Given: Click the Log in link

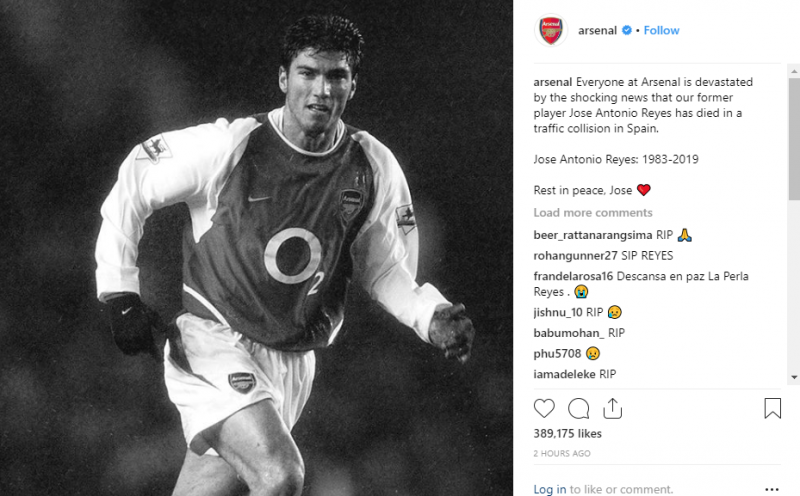Looking at the screenshot, I should [549, 489].
